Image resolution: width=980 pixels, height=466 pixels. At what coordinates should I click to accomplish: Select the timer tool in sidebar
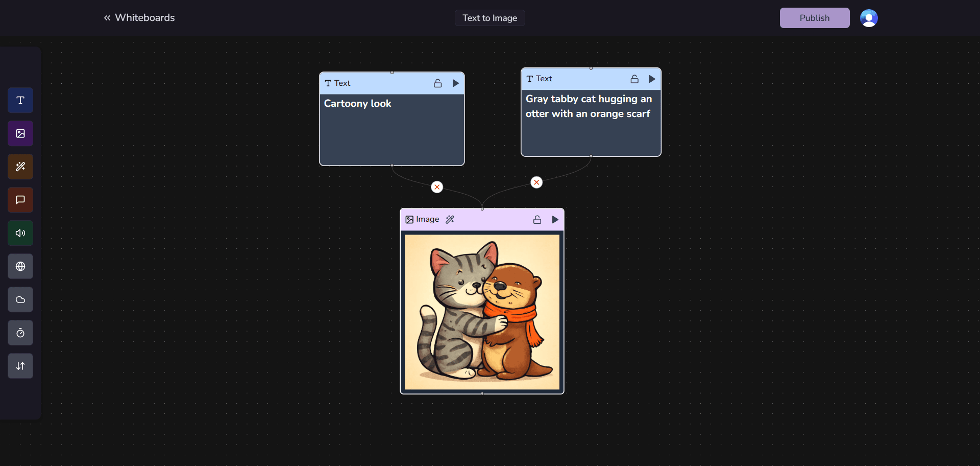20,333
